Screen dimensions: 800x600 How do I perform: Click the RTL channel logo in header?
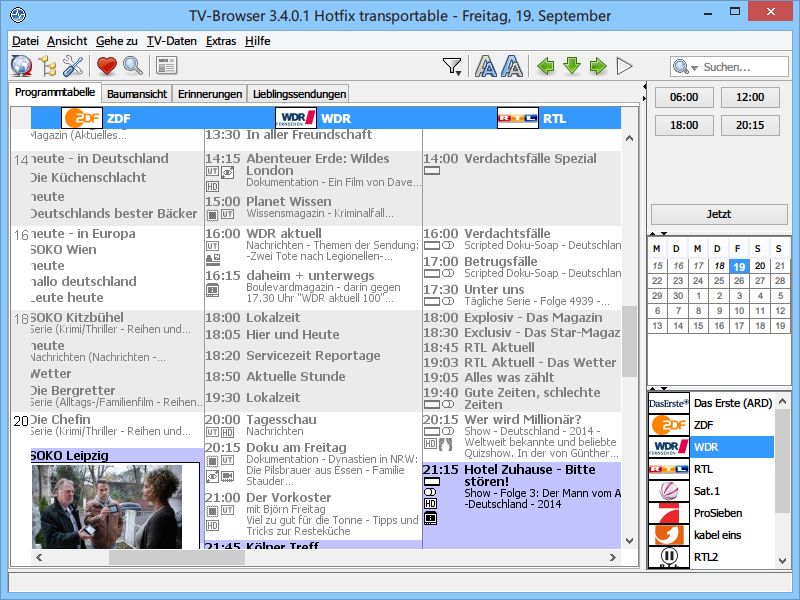point(518,118)
